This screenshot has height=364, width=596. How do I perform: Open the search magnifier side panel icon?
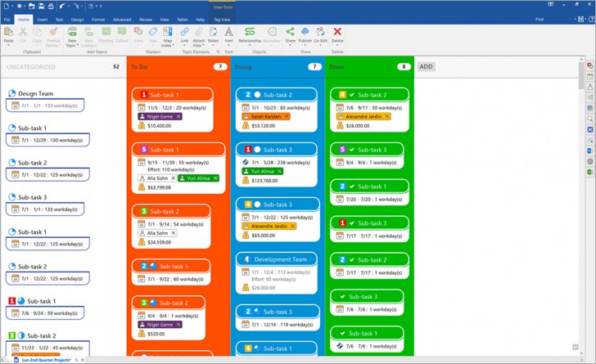point(590,119)
